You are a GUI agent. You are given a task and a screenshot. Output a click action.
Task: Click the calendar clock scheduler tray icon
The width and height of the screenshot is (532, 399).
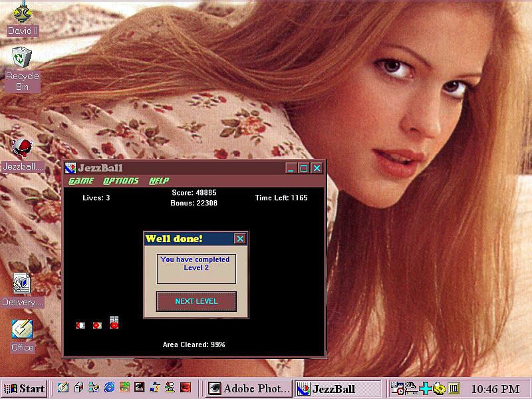(397, 388)
